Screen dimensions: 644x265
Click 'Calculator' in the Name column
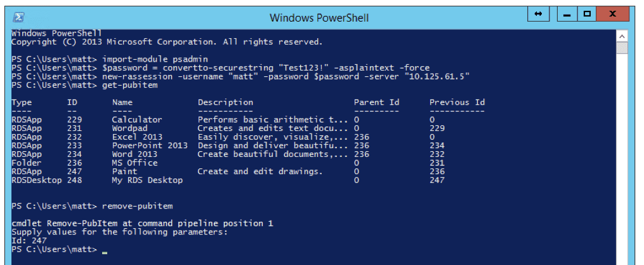pos(137,119)
